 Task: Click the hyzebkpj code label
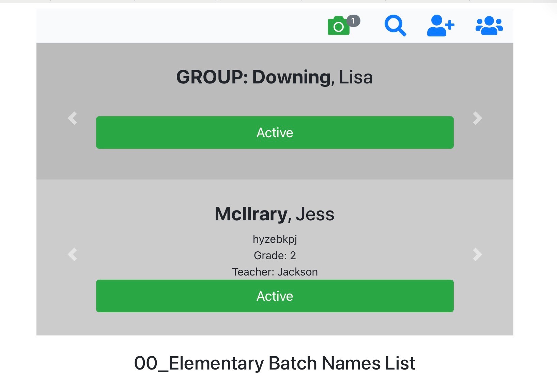(x=275, y=239)
